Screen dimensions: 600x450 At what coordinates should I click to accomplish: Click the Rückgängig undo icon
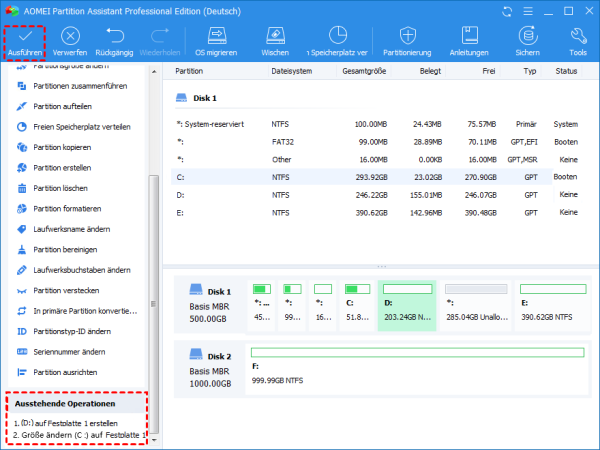point(114,36)
